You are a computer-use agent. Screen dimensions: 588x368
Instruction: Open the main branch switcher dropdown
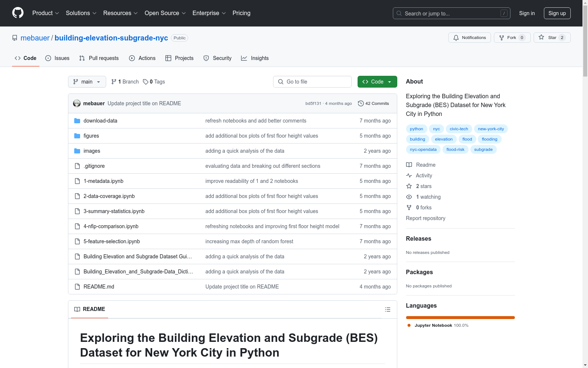(x=87, y=82)
